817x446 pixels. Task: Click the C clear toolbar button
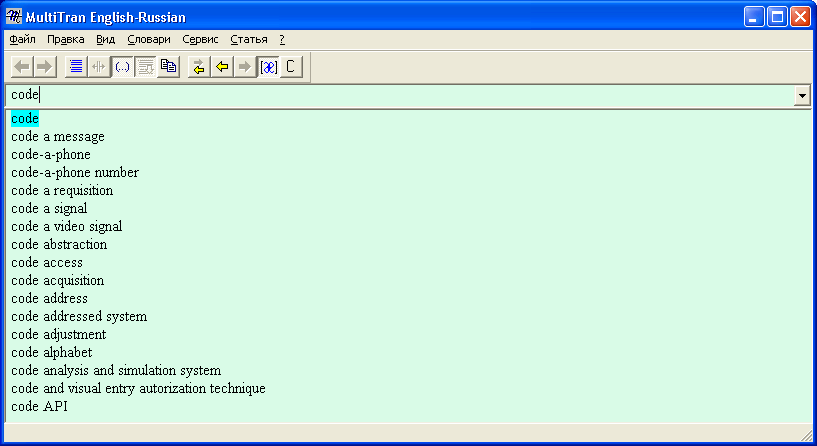(x=291, y=67)
